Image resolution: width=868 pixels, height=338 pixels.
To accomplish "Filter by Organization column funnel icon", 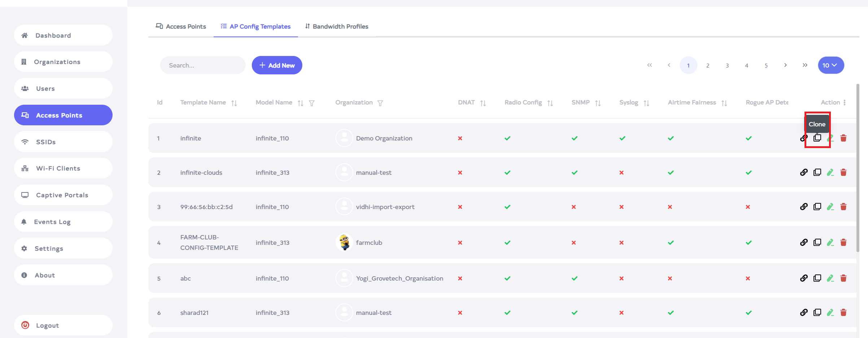I will 380,103.
